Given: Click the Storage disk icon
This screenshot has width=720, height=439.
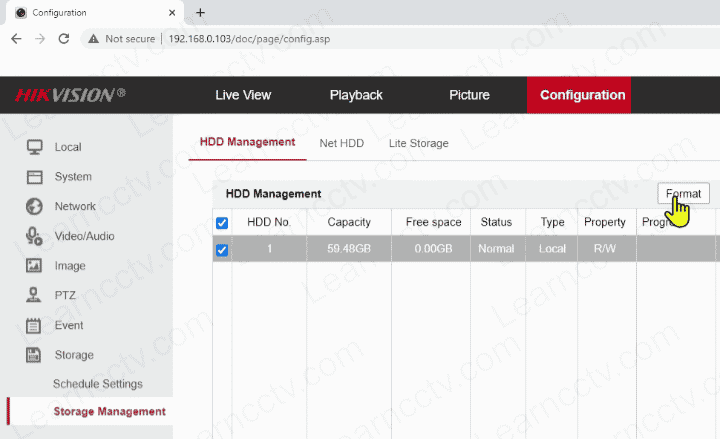Looking at the screenshot, I should pyautogui.click(x=34, y=355).
